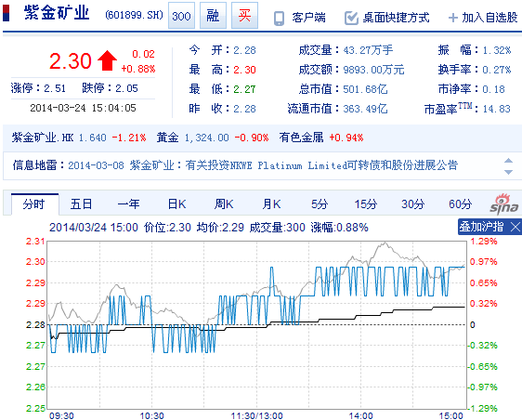Click the chart info line 均价:2.29

tap(220, 227)
